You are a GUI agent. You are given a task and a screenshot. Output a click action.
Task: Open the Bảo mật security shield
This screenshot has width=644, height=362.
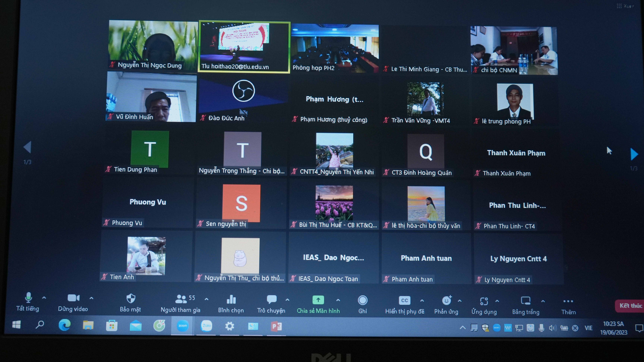pos(131,299)
